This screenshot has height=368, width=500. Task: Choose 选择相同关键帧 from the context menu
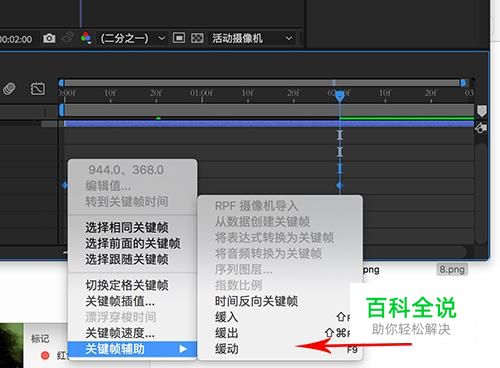click(127, 227)
